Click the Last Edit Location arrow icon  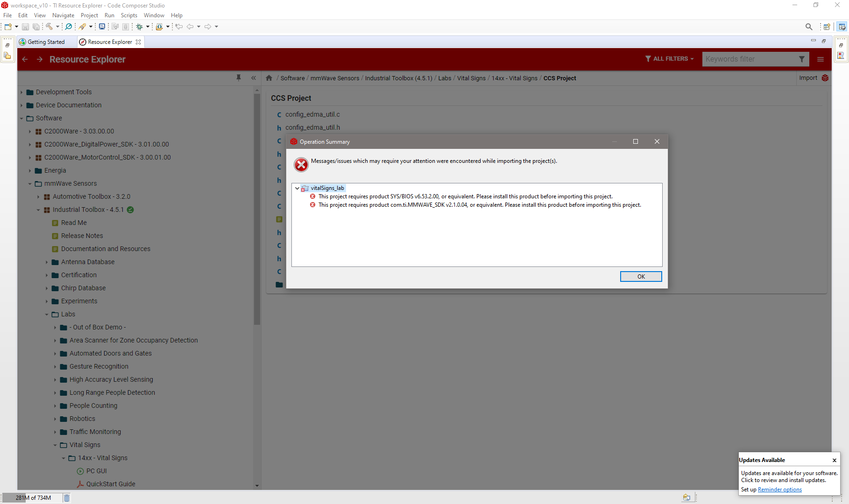pos(179,27)
